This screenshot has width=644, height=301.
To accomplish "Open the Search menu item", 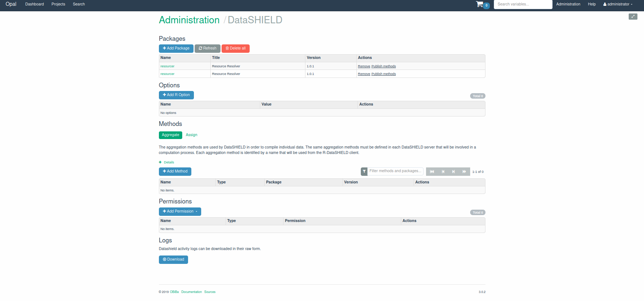I will pyautogui.click(x=79, y=4).
